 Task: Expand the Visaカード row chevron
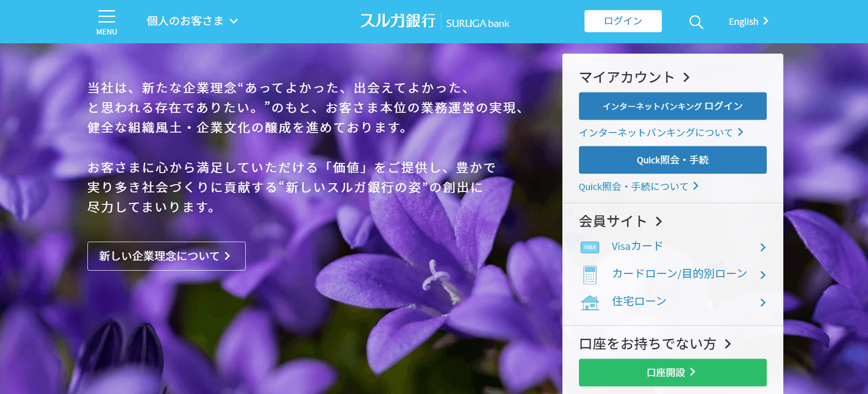point(763,248)
